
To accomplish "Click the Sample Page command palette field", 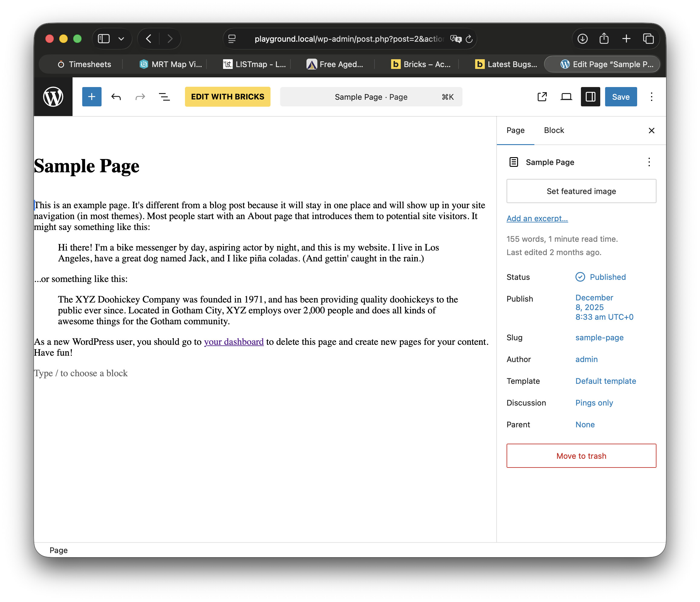I will (371, 97).
